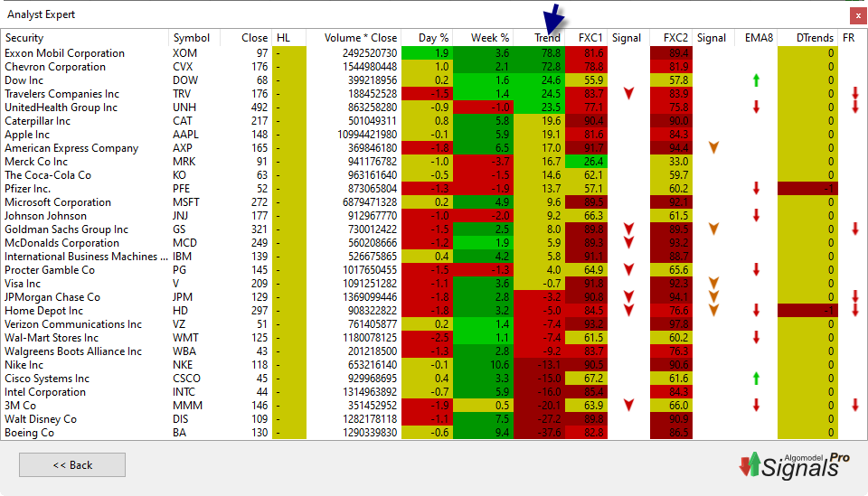868x496 pixels.
Task: Click the red EMA8 down arrow for Johnson Johnson
Action: pyautogui.click(x=756, y=216)
